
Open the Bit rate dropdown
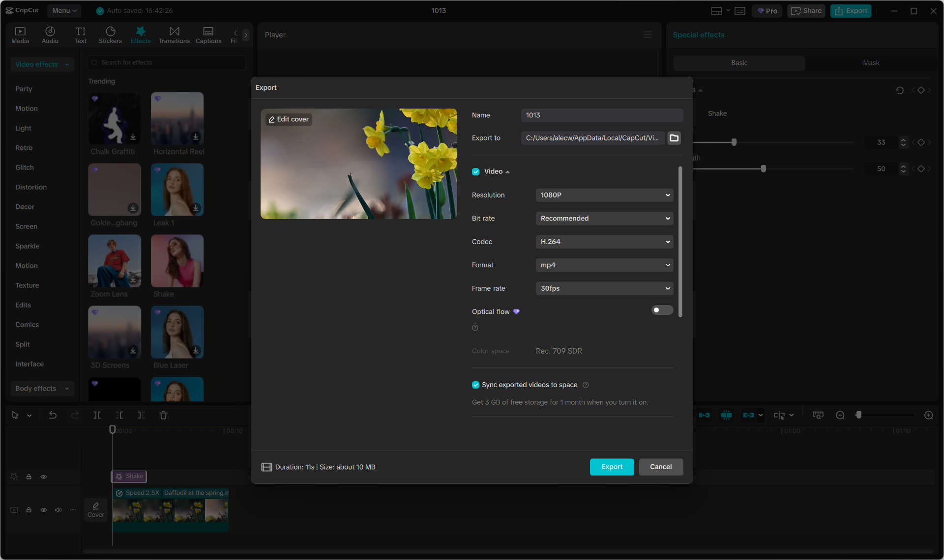click(x=604, y=219)
